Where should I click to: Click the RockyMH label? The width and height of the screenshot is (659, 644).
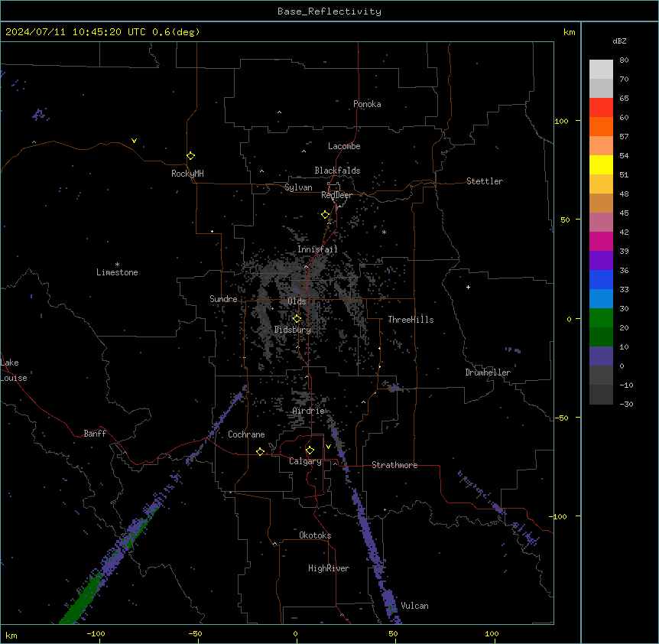187,174
